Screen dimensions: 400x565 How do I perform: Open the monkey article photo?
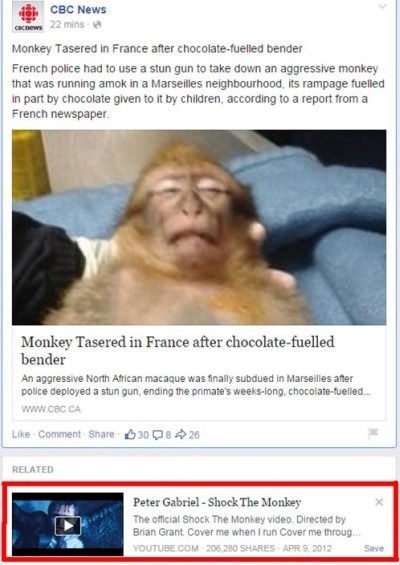199,227
